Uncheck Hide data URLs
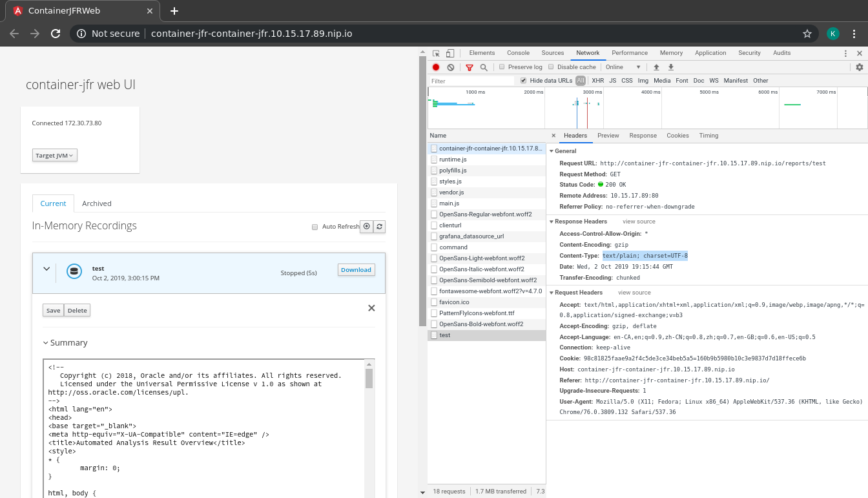This screenshot has width=868, height=498. (524, 81)
